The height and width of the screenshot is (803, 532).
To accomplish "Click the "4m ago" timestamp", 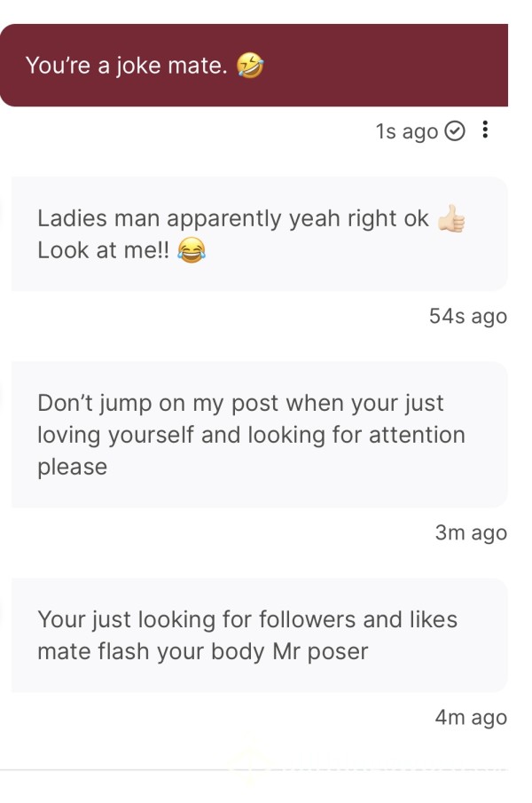I will [471, 718].
